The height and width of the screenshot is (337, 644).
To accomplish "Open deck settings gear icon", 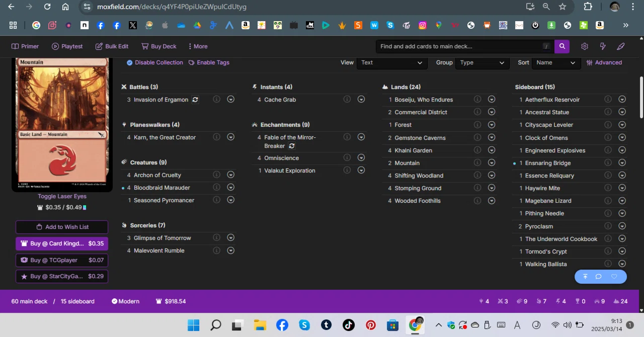I will pyautogui.click(x=584, y=46).
